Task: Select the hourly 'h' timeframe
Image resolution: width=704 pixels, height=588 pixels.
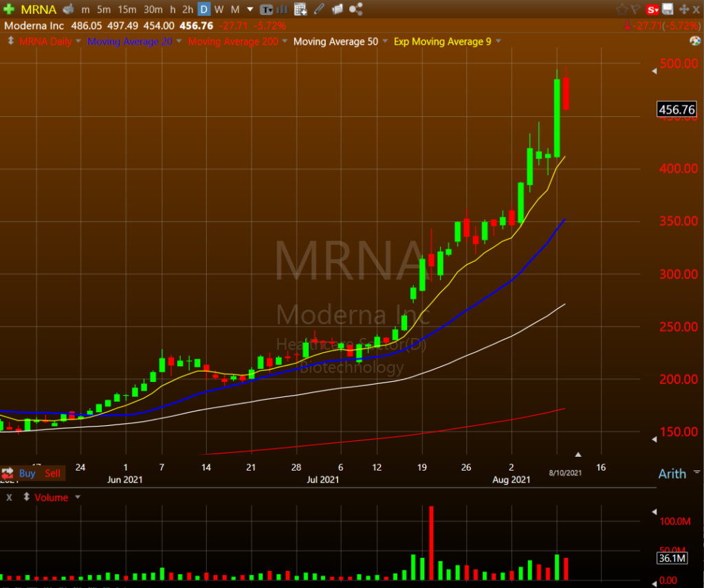Action: pyautogui.click(x=173, y=10)
